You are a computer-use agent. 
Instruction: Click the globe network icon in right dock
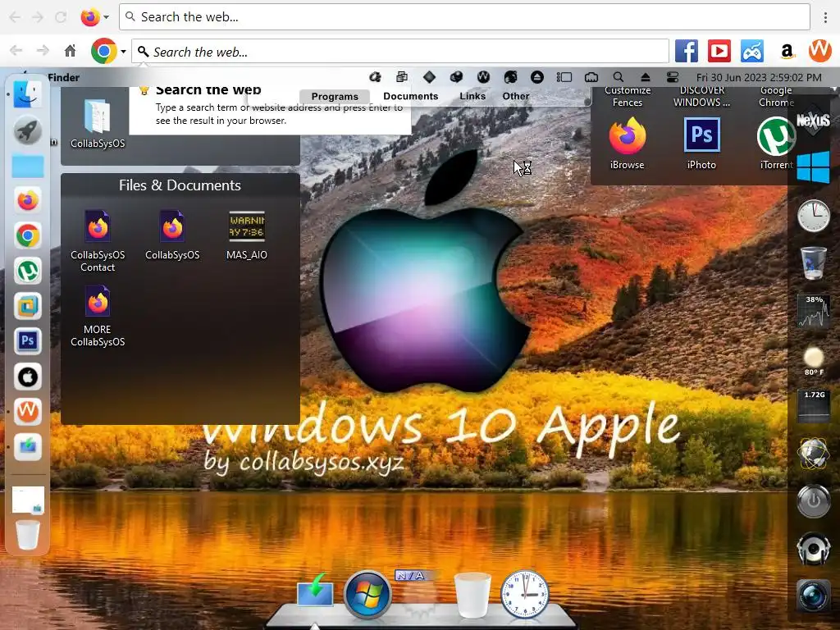(x=813, y=454)
